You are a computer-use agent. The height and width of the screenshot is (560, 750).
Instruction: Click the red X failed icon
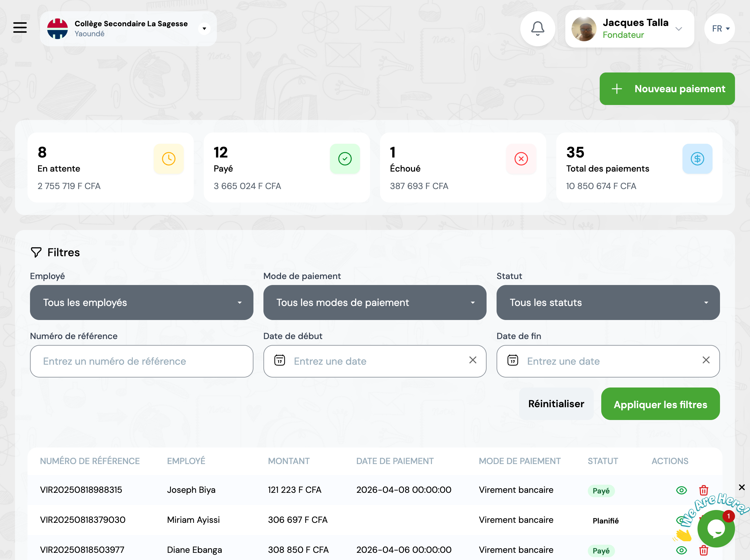[x=521, y=159]
